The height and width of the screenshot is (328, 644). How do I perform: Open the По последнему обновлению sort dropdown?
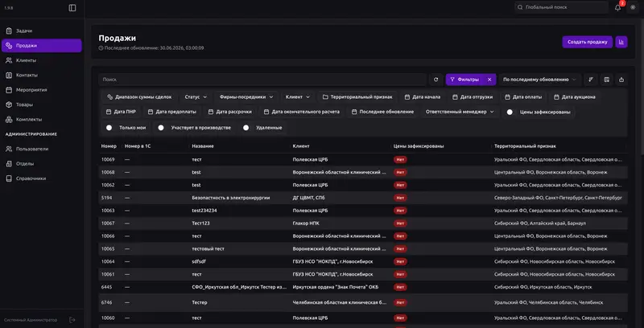click(539, 80)
